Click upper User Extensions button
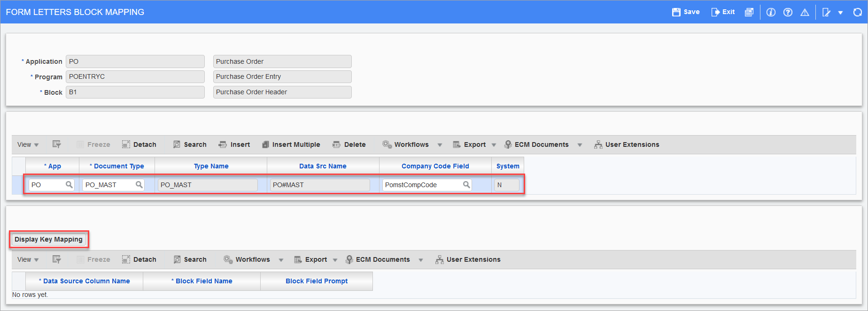 627,144
